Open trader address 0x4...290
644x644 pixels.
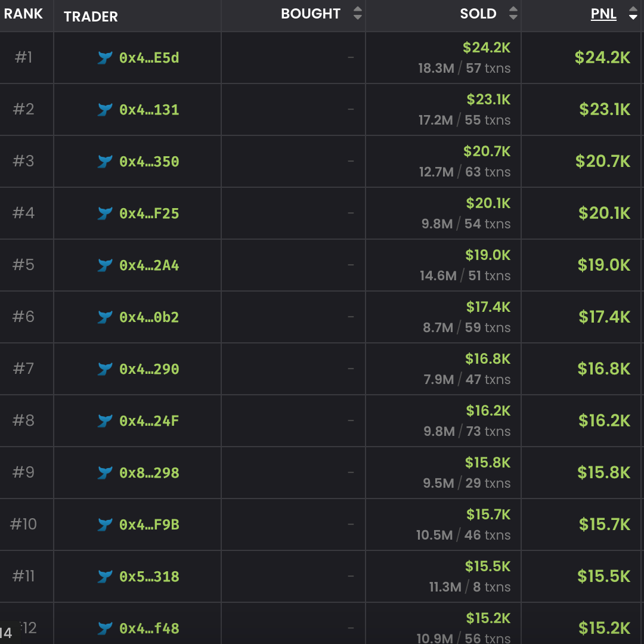tap(149, 369)
